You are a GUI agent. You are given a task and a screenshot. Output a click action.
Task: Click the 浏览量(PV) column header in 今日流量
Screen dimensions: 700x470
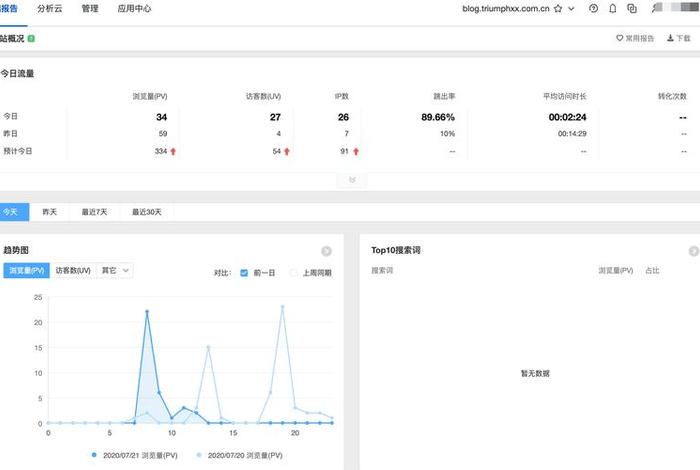(150, 96)
